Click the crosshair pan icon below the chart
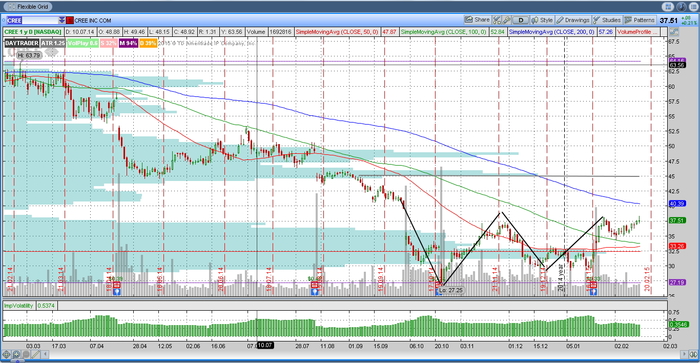Image resolution: width=700 pixels, height=363 pixels. (6, 355)
